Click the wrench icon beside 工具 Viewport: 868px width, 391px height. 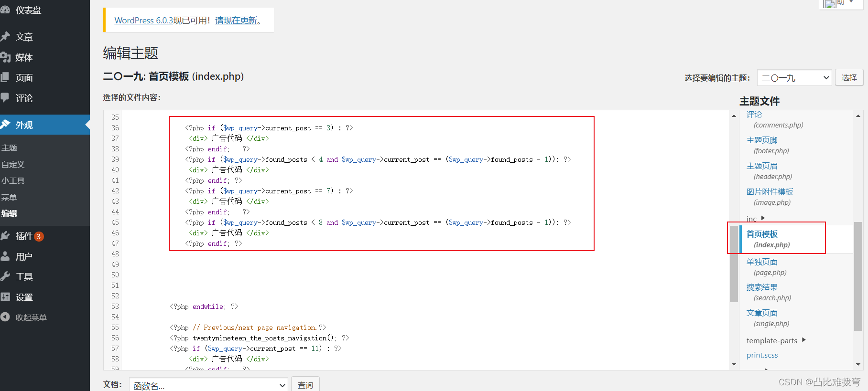(5, 276)
